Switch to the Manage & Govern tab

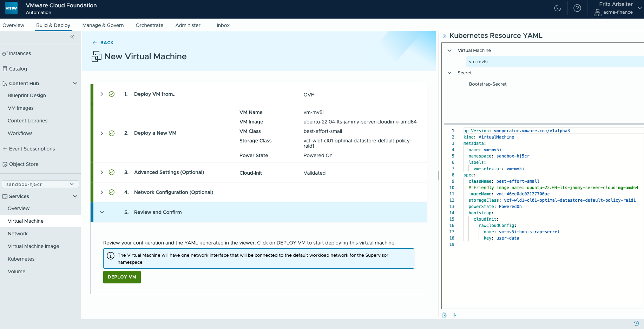pyautogui.click(x=103, y=25)
